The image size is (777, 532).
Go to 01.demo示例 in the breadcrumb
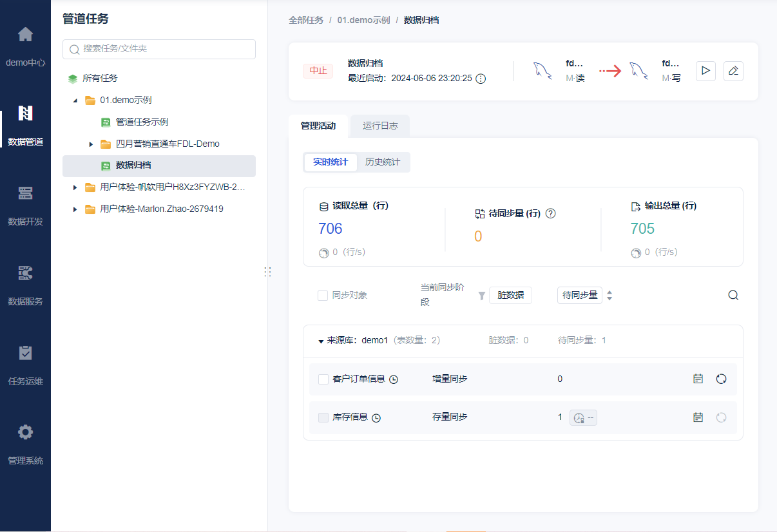[363, 20]
